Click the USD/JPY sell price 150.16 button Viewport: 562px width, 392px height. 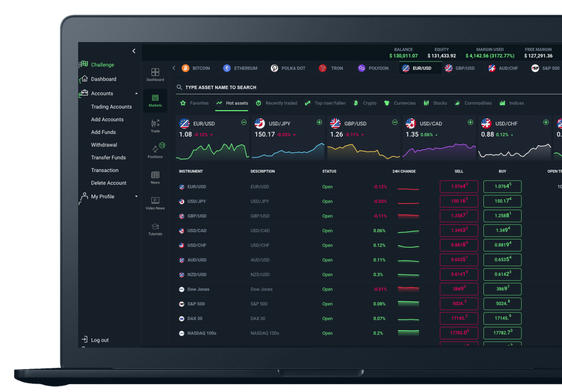tap(459, 201)
